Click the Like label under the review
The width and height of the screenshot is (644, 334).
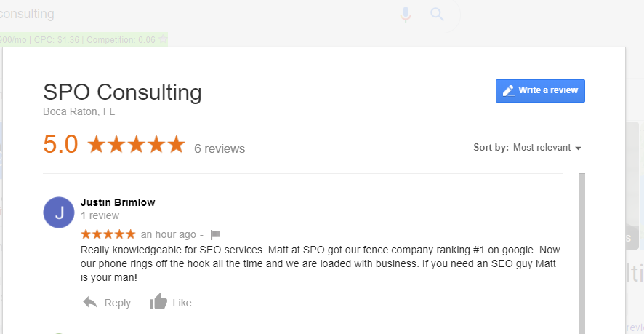click(182, 303)
